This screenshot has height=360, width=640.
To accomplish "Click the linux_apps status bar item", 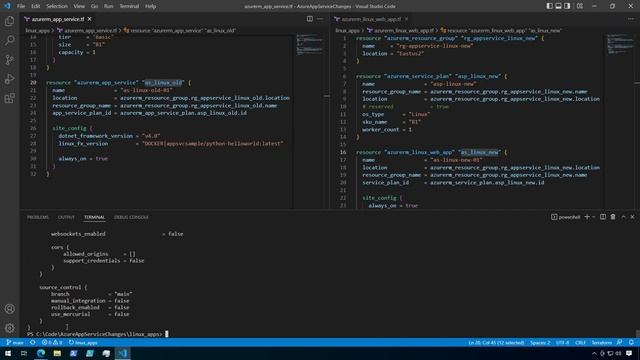I will tap(83, 342).
